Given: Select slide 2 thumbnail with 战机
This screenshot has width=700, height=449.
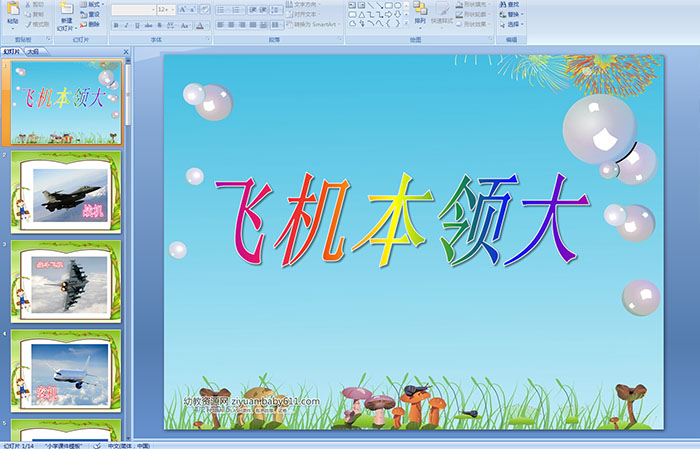Looking at the screenshot, I should (66, 192).
